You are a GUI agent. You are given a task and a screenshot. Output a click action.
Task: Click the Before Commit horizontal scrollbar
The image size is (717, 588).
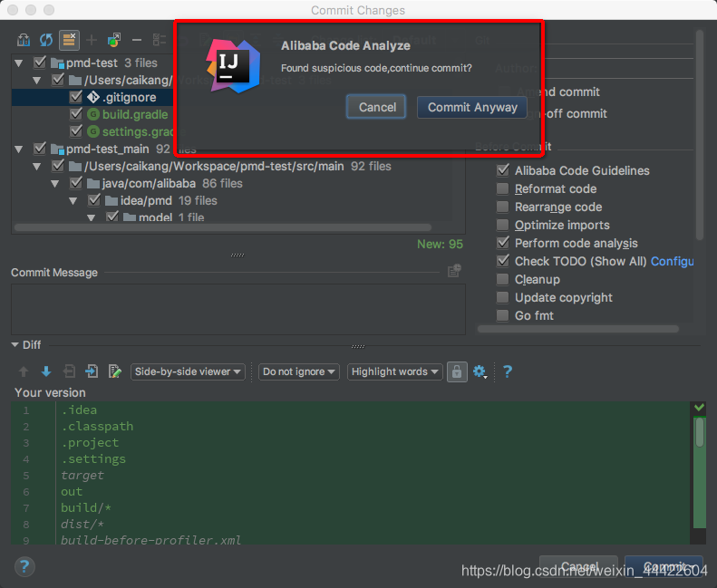pyautogui.click(x=578, y=329)
